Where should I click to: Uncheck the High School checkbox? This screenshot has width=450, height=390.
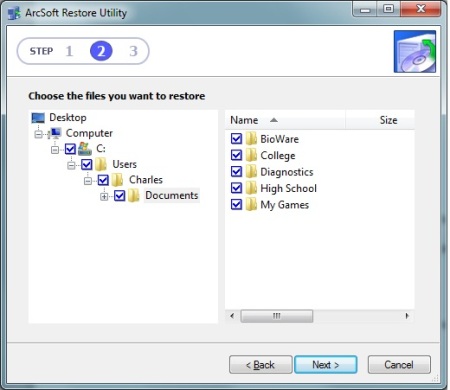236,188
